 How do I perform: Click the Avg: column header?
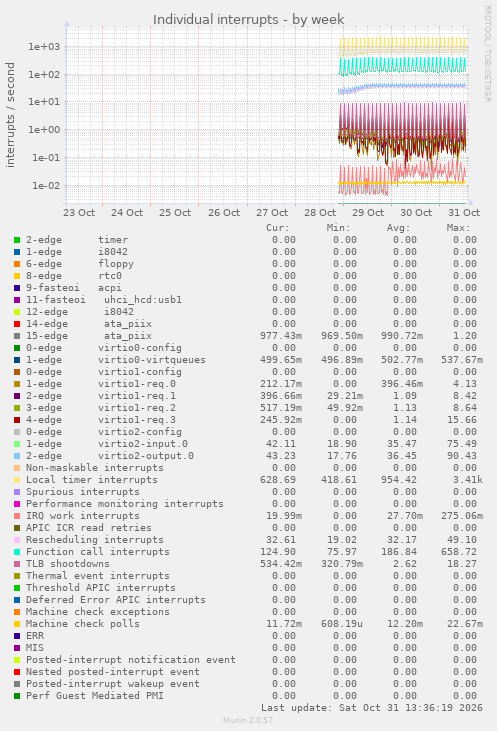tap(399, 228)
